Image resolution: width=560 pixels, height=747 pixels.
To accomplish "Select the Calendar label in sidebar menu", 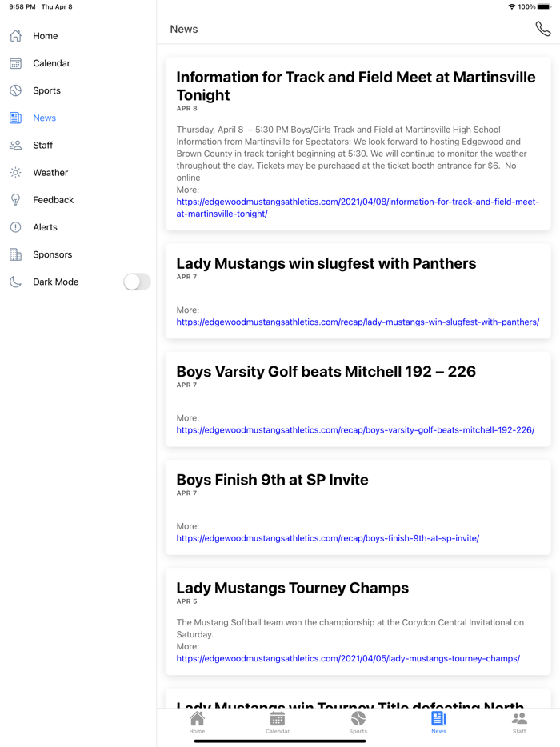I will (51, 63).
